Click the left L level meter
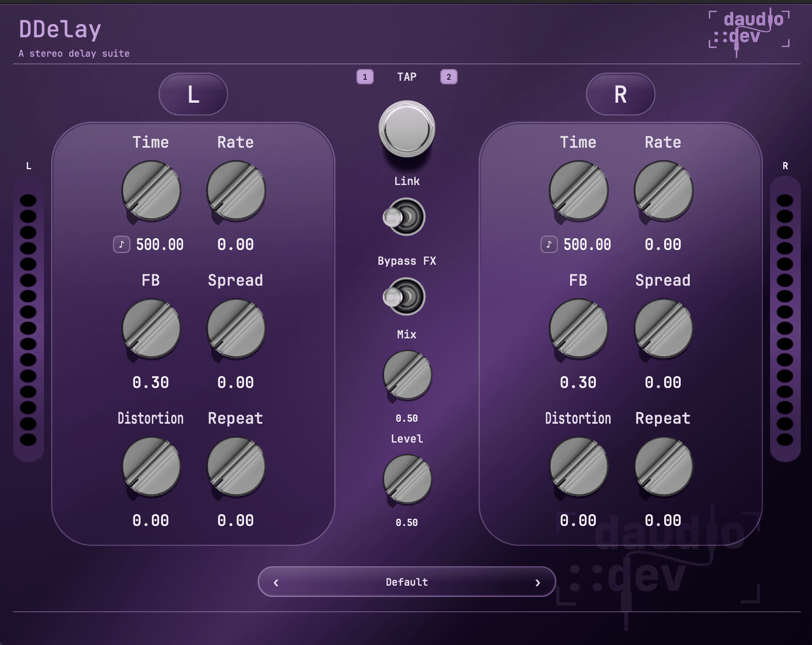Viewport: 812px width, 645px height. [28, 319]
